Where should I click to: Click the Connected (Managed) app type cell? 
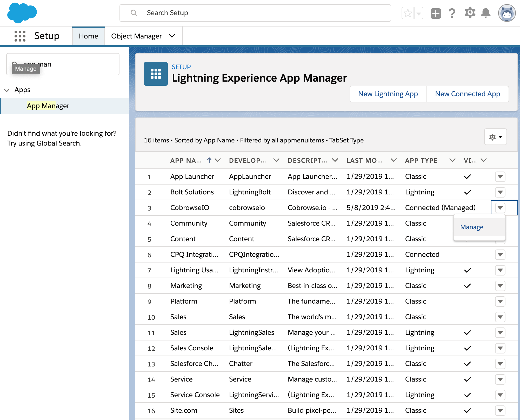click(x=440, y=208)
